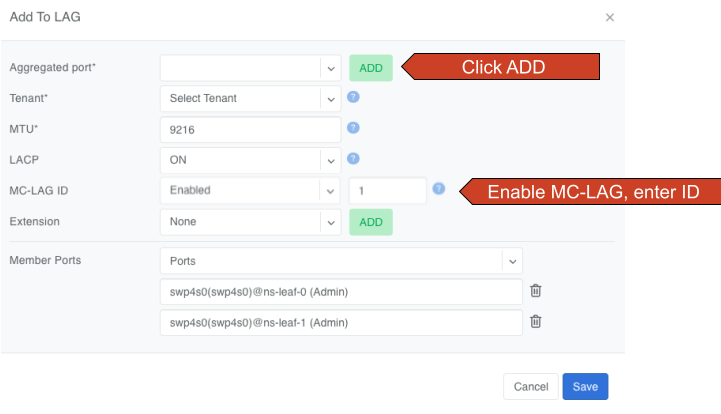Expand the Aggregated port dropdown

330,68
